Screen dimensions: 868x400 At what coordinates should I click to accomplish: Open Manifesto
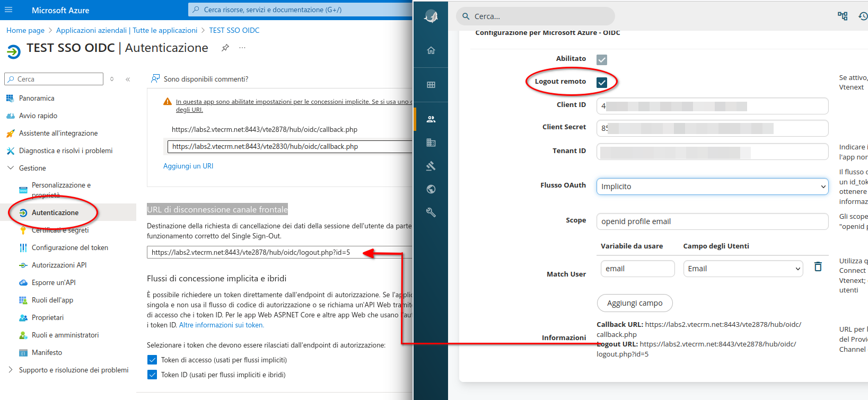pos(47,352)
